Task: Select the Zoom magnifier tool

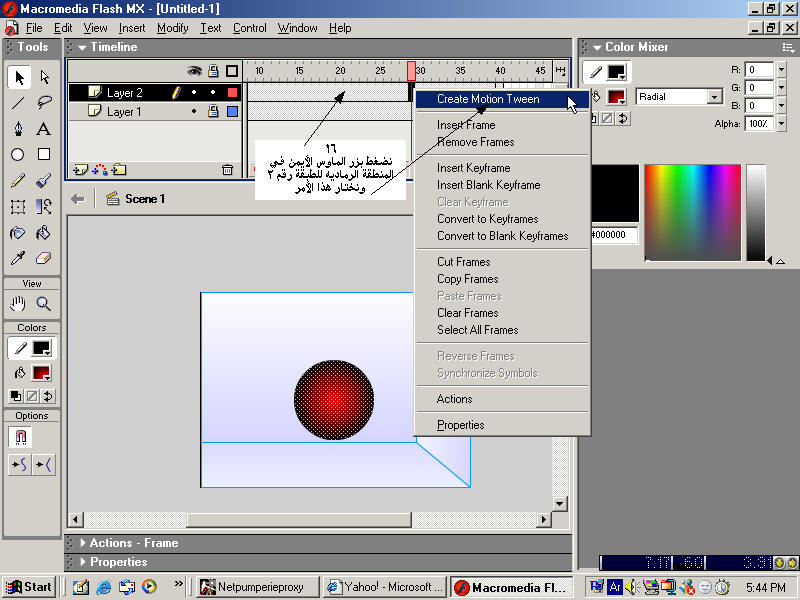Action: (44, 304)
